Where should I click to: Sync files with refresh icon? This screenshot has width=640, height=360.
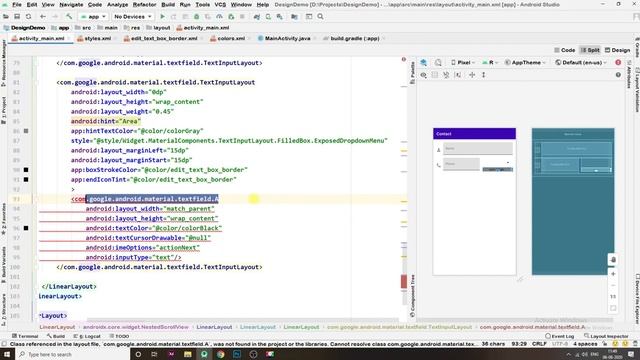28,17
